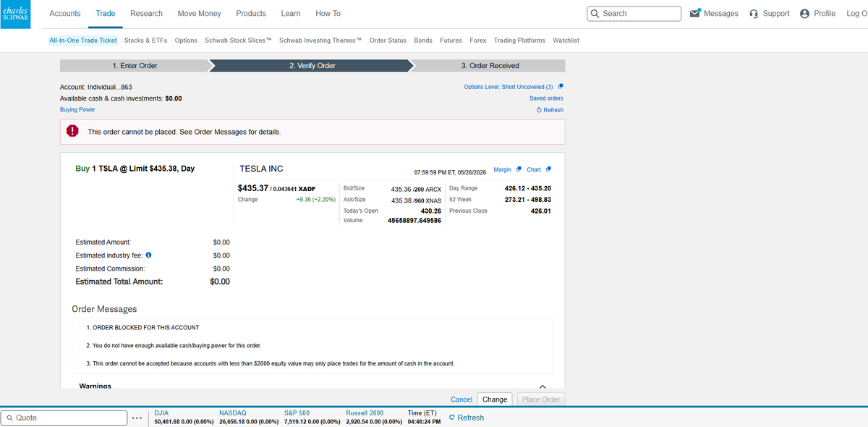Click the Support link text
868x427 pixels.
click(775, 14)
